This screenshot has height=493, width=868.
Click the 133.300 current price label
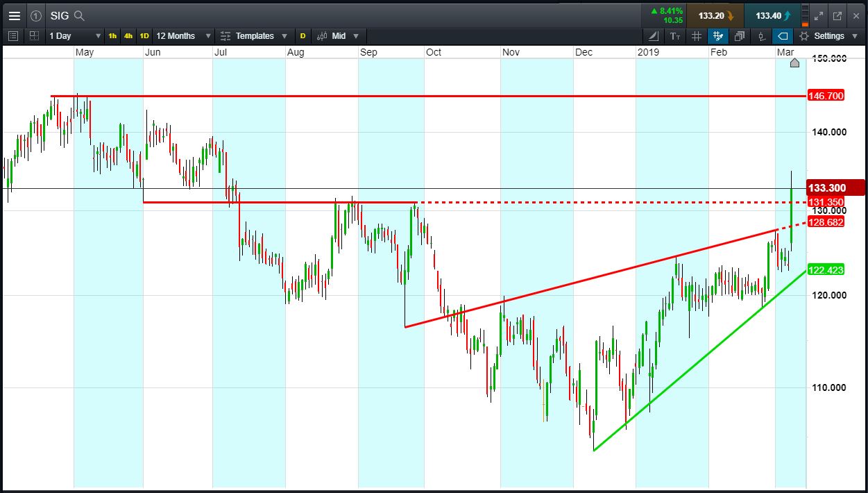(835, 188)
